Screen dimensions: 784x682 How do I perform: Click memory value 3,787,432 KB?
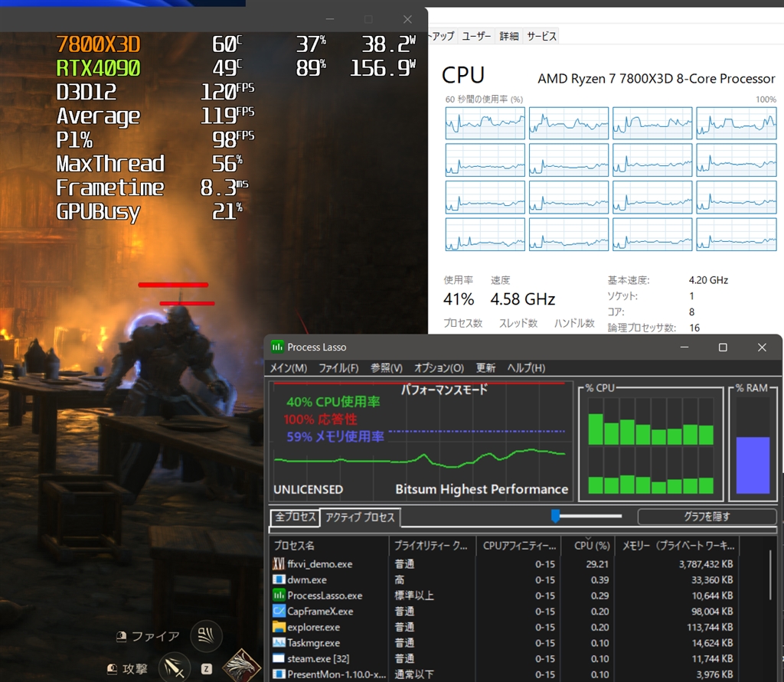coord(705,564)
